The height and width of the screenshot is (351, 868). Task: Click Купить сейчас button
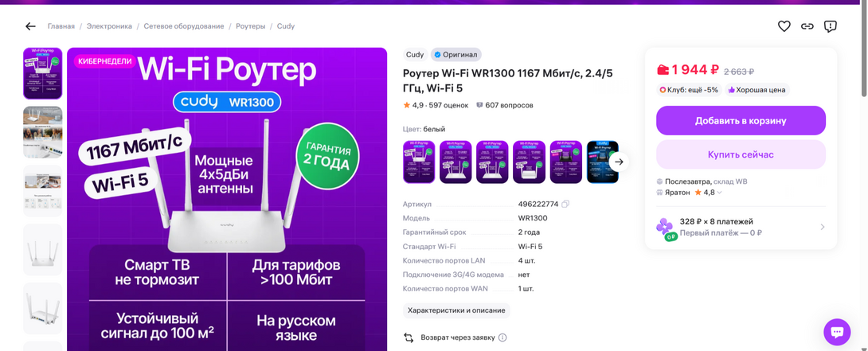(741, 154)
